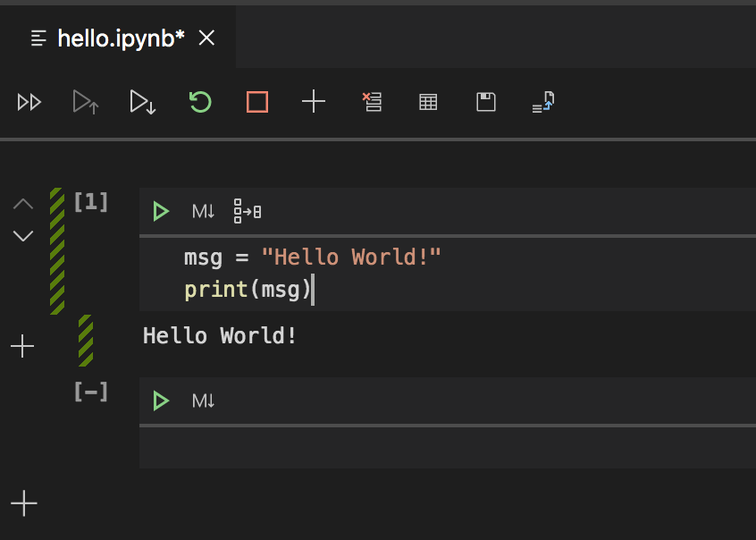Change first cell to Markdown

coord(204,212)
